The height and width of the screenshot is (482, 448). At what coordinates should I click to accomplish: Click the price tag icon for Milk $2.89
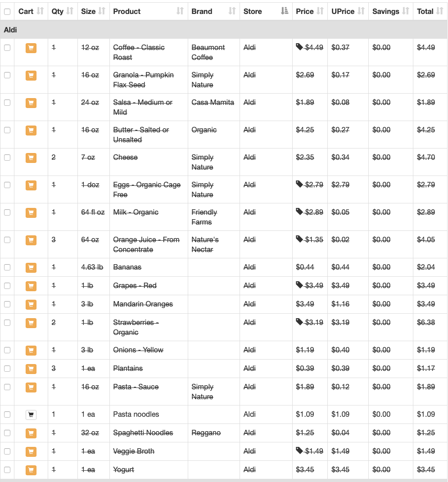tap(299, 212)
